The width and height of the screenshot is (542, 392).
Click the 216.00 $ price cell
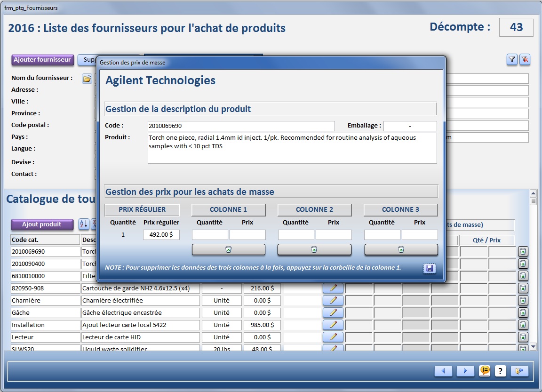tap(262, 288)
